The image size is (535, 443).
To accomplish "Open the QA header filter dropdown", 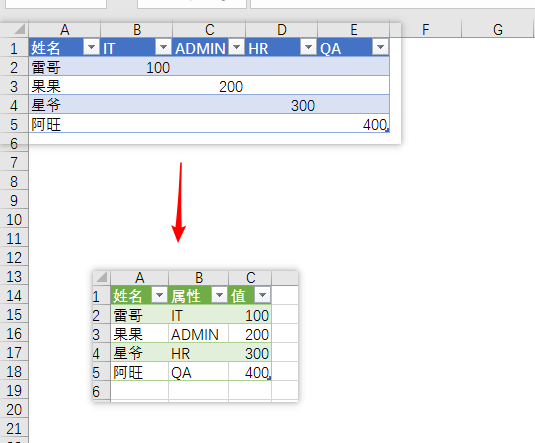I will pyautogui.click(x=380, y=47).
